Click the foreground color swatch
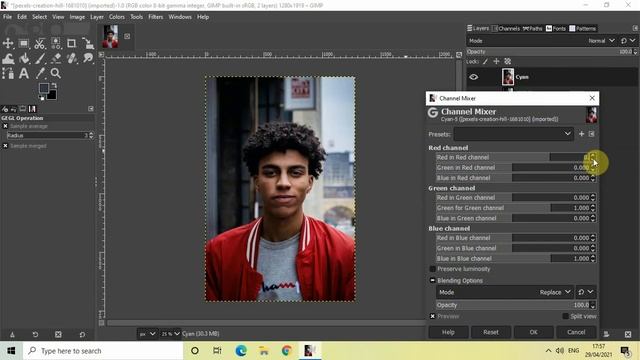 click(x=44, y=88)
